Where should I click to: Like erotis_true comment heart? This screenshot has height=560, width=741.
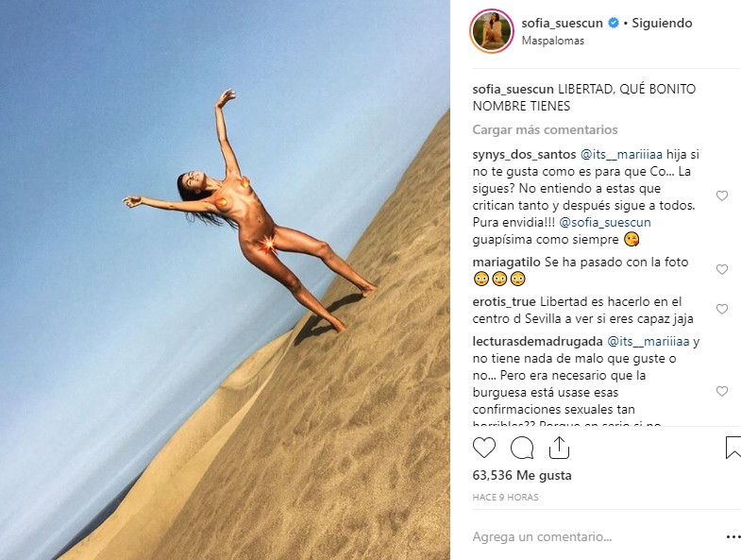click(x=721, y=309)
